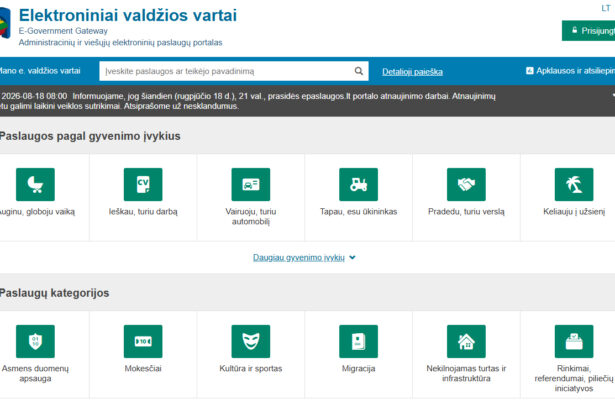Switch language via LT selector
The height and width of the screenshot is (410, 615).
click(606, 9)
